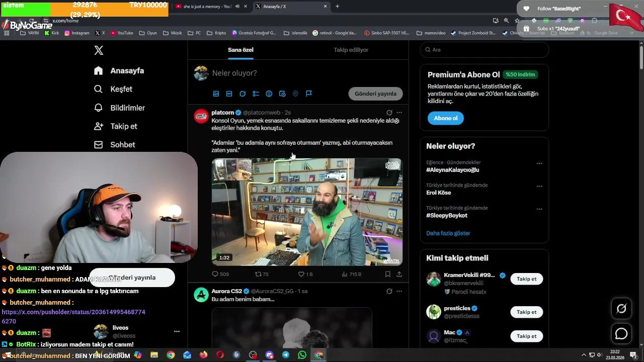The image size is (644, 362).
Task: Open Sohbet messages
Action: click(115, 145)
